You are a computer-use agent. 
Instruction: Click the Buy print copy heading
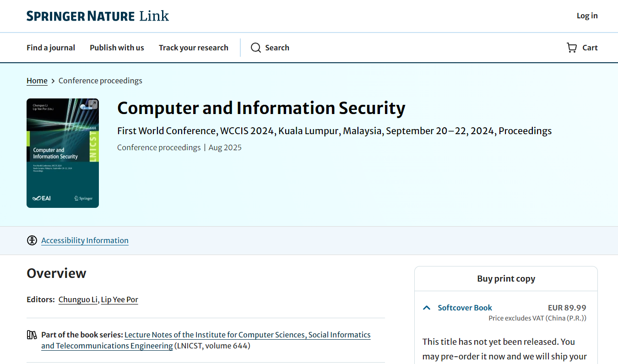(506, 278)
